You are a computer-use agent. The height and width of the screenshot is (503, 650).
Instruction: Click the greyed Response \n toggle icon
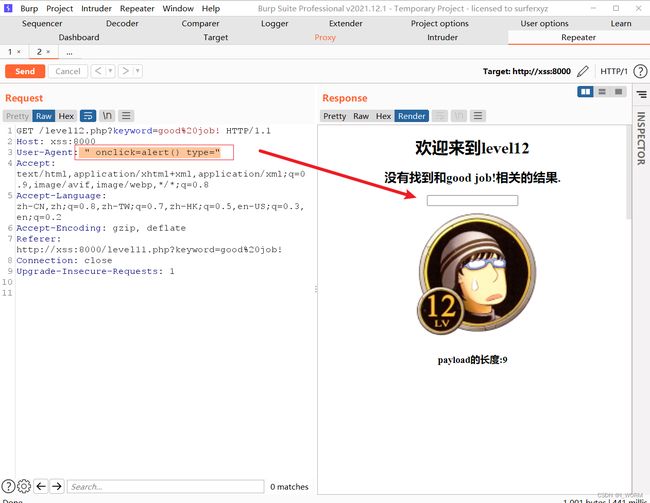[x=459, y=116]
